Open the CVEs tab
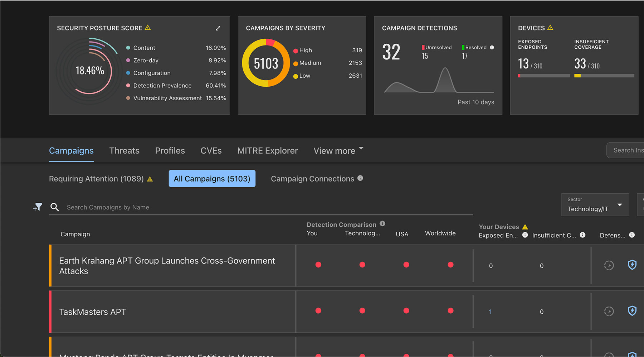Screen dimensions: 644x357 pyautogui.click(x=211, y=151)
